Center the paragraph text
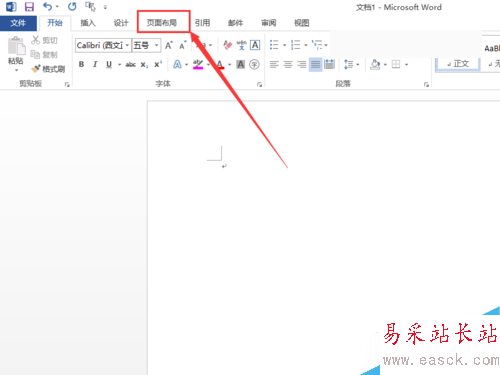The image size is (500, 375). (x=288, y=64)
